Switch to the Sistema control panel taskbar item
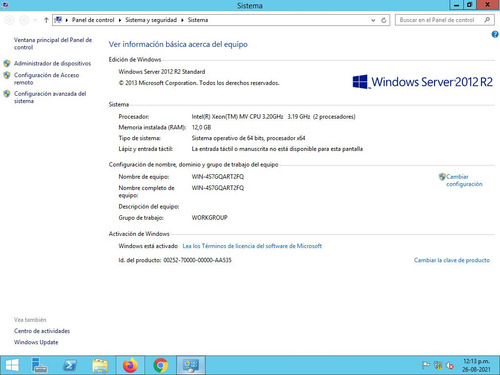Screen dimensions: 500x375 tap(191, 365)
